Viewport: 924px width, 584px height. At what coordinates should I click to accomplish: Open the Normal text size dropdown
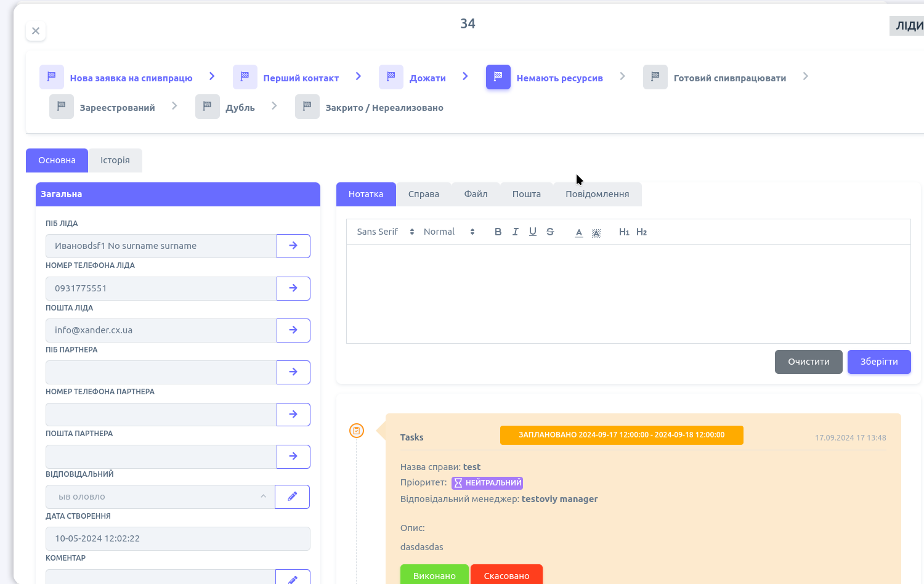click(449, 232)
